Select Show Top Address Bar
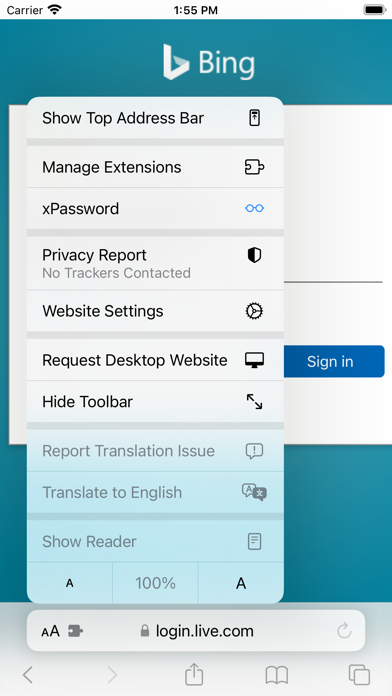392x696 pixels. pos(155,118)
